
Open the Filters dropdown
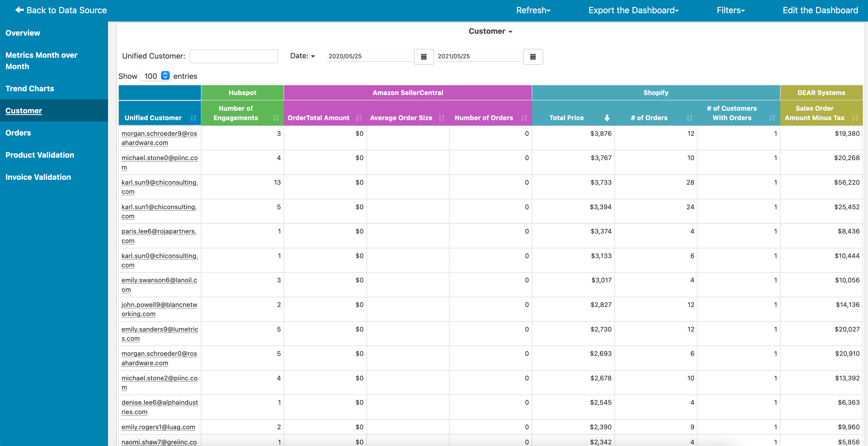731,11
